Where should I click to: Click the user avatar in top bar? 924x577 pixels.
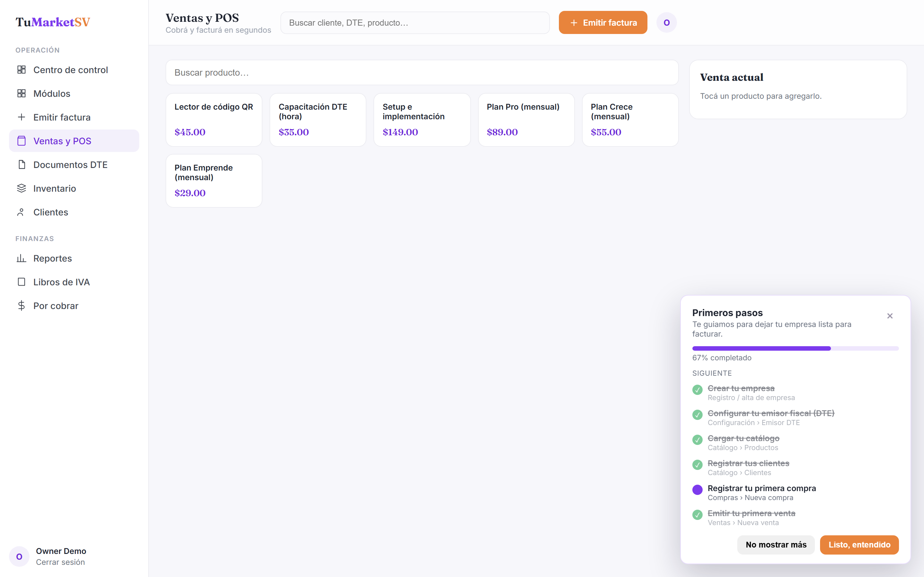click(x=666, y=22)
